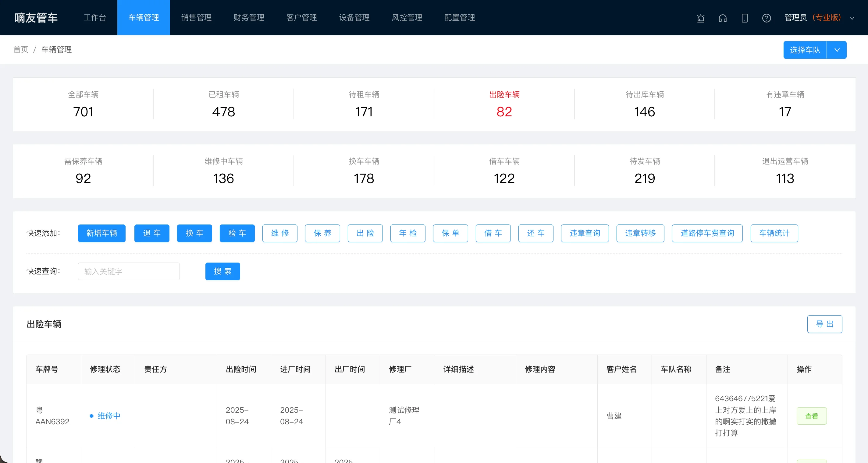Click the 搜索 button
This screenshot has width=868, height=463.
click(222, 271)
